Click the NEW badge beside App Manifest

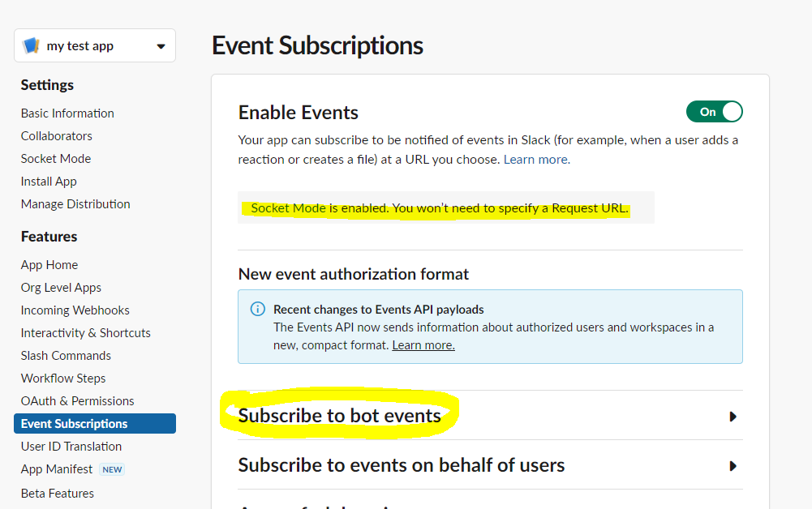point(113,469)
